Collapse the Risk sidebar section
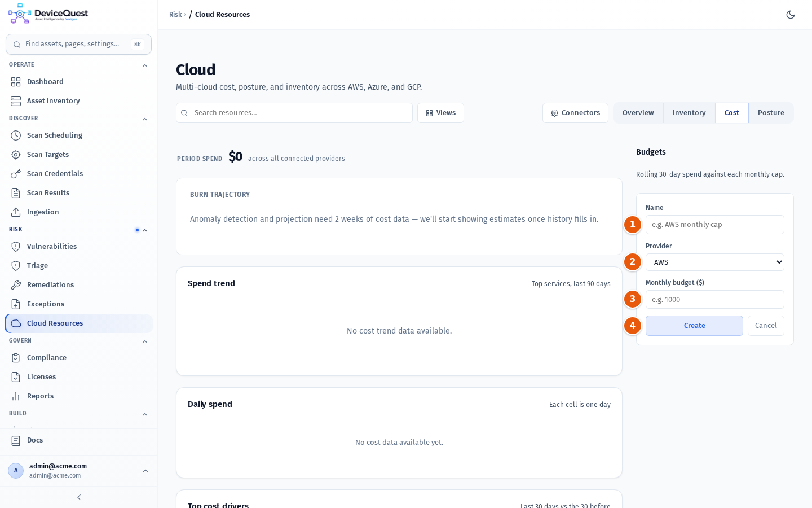This screenshot has width=812, height=508. [145, 230]
